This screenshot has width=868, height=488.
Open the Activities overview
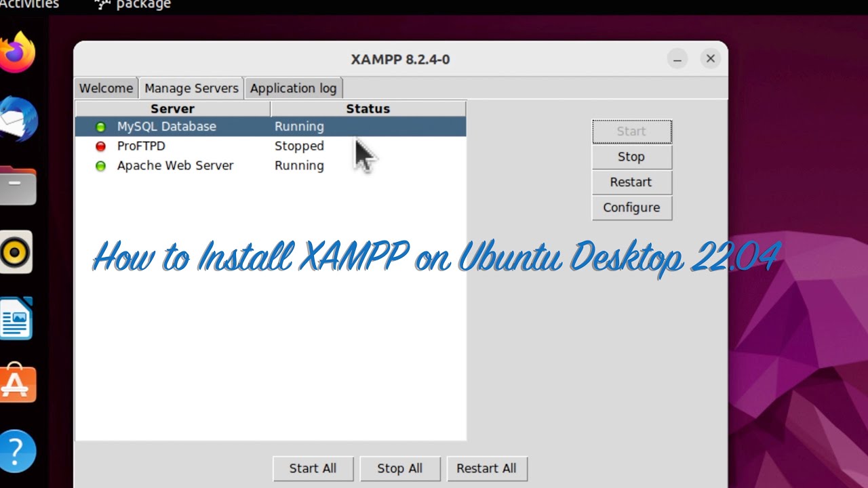[29, 5]
